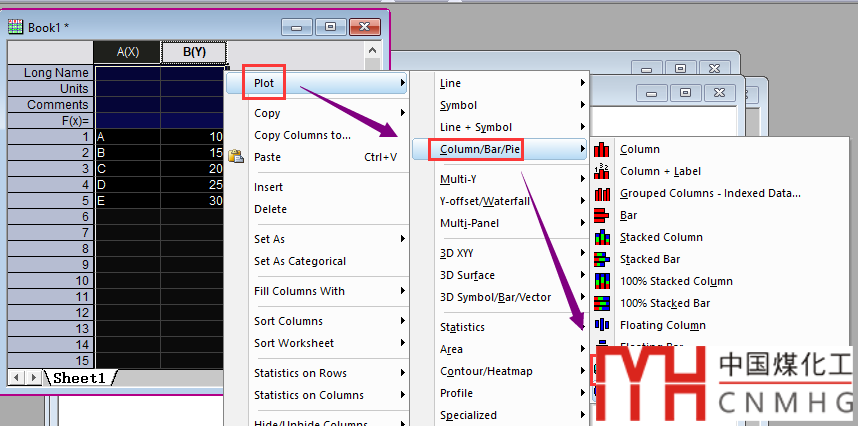Screen dimensions: 858x426
Task: Select 100% Stacked Column plot type
Action: click(676, 281)
